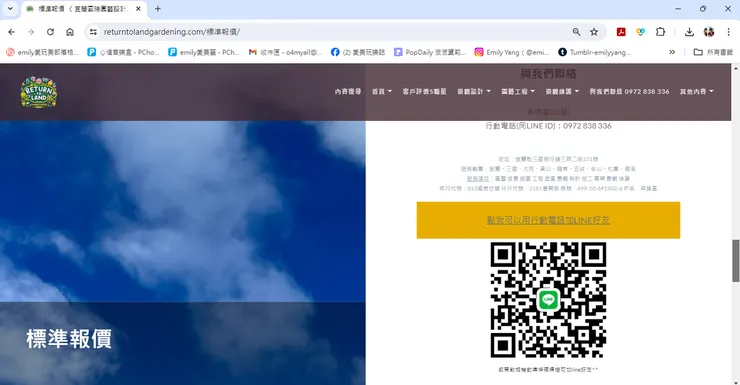This screenshot has height=385, width=740.
Task: Open the colorful heart extension icon
Action: pos(640,32)
